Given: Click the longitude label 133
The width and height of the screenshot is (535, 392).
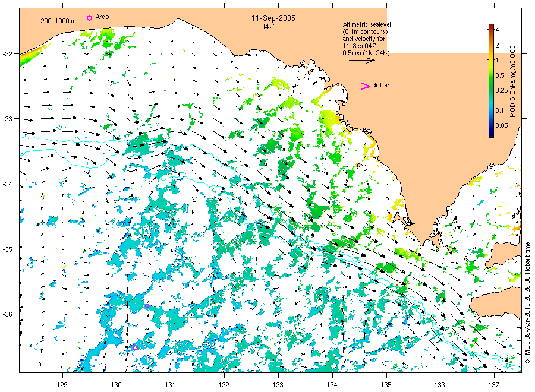Looking at the screenshot, I should [x=278, y=385].
